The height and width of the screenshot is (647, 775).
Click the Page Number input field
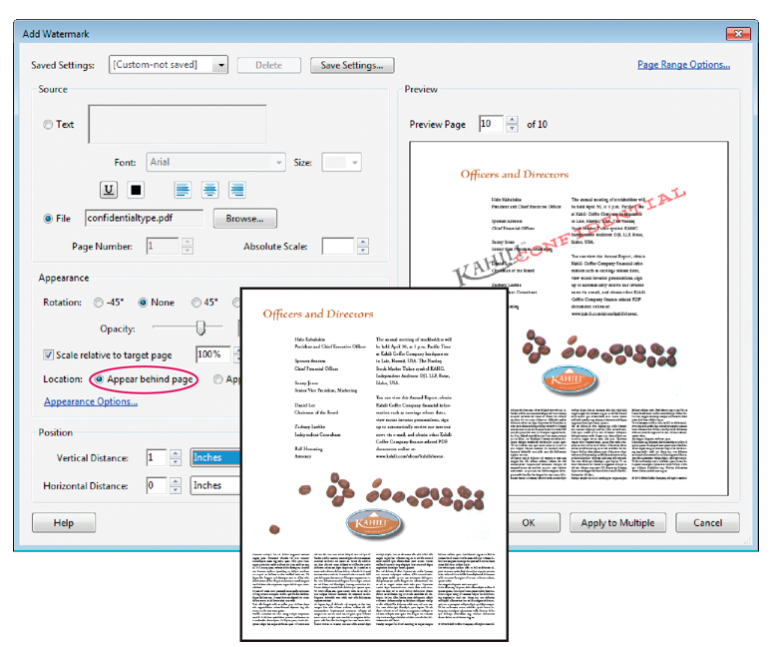coord(163,246)
